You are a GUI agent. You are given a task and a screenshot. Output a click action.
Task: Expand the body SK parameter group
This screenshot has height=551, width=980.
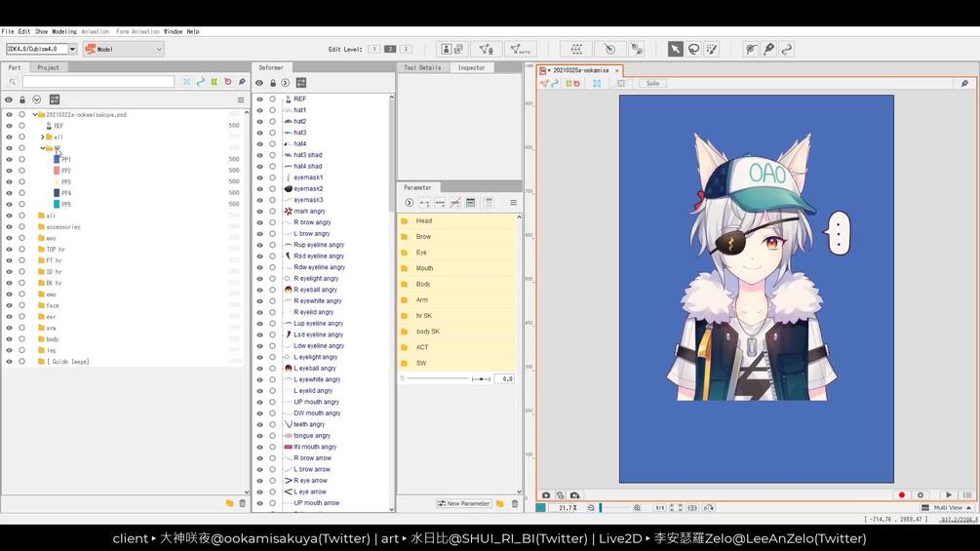pyautogui.click(x=404, y=332)
